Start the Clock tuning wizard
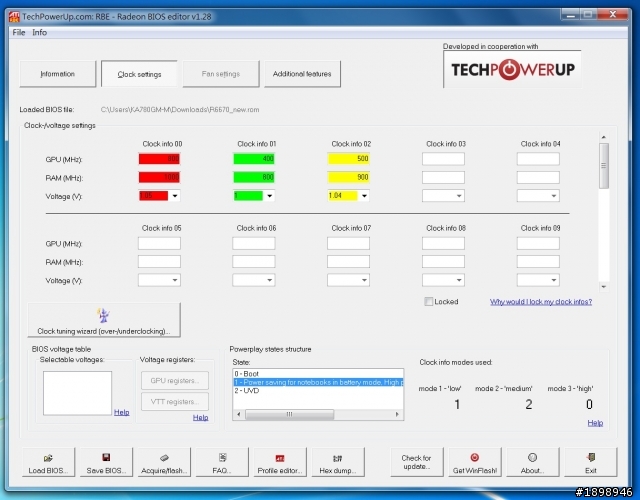The height and width of the screenshot is (500, 640). 104,320
